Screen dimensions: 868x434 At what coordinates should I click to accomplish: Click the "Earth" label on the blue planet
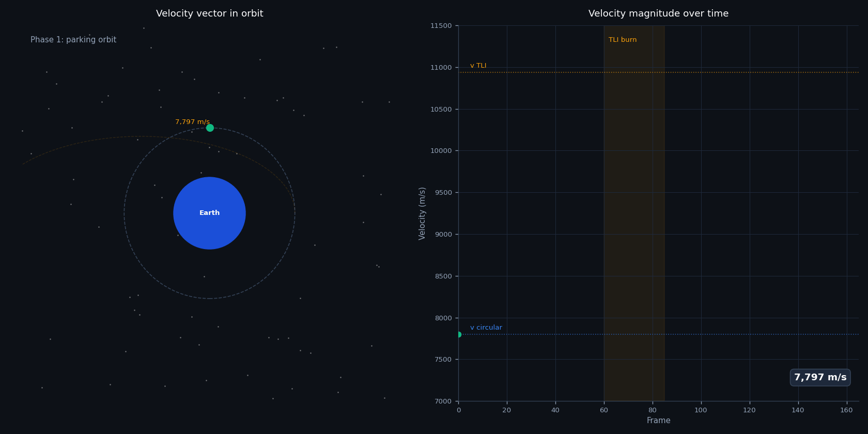coord(210,213)
